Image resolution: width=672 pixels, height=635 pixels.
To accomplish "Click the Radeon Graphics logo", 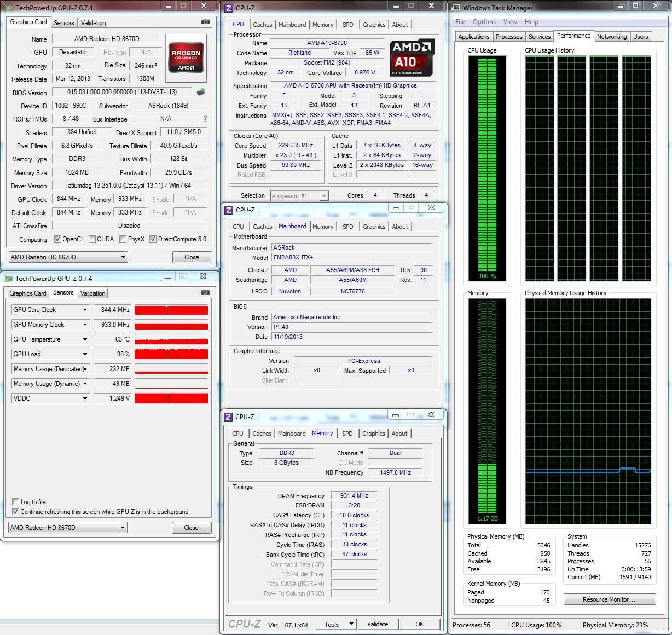I will [x=186, y=57].
